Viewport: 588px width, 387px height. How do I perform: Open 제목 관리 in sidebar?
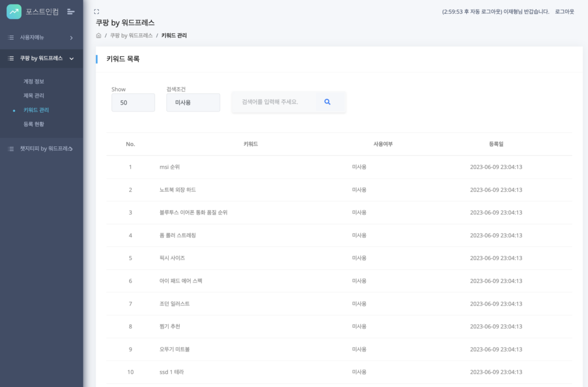coord(34,96)
